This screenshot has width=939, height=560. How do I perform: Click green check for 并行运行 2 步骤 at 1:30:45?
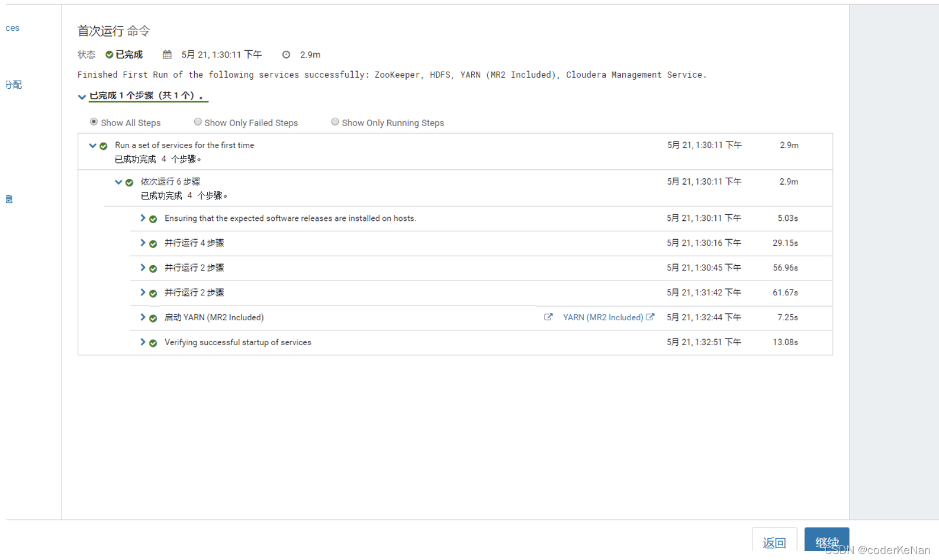tap(153, 269)
